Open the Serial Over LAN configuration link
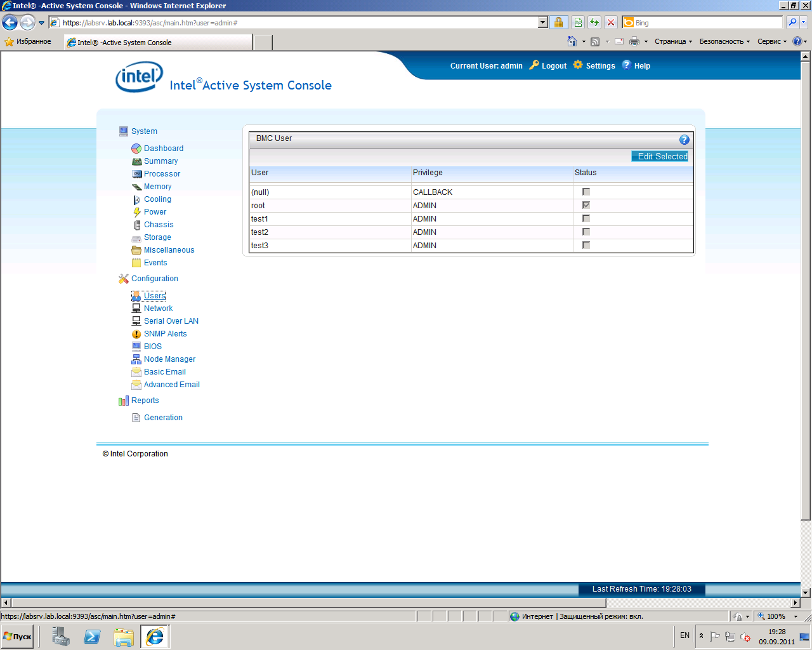The width and height of the screenshot is (812, 650). (x=171, y=321)
